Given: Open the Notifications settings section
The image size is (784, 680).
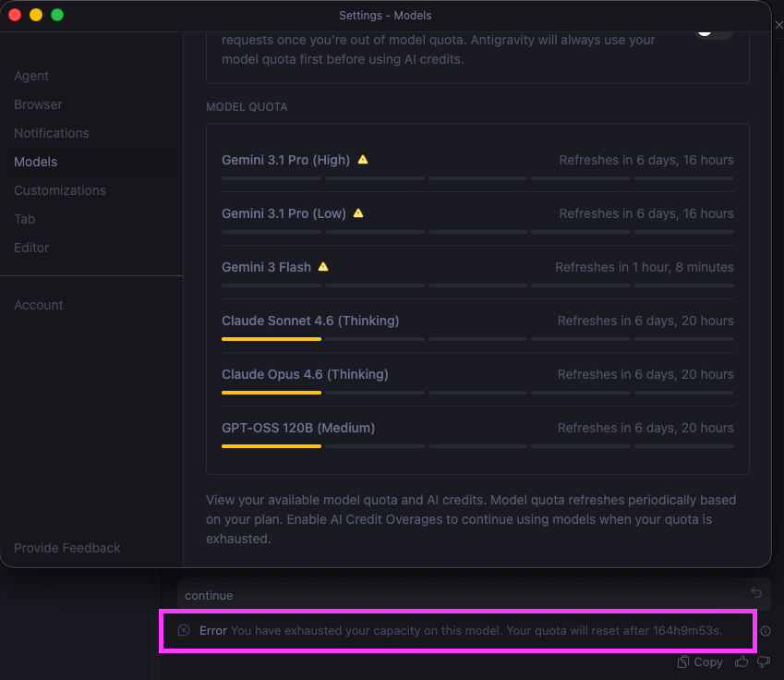Looking at the screenshot, I should (52, 133).
